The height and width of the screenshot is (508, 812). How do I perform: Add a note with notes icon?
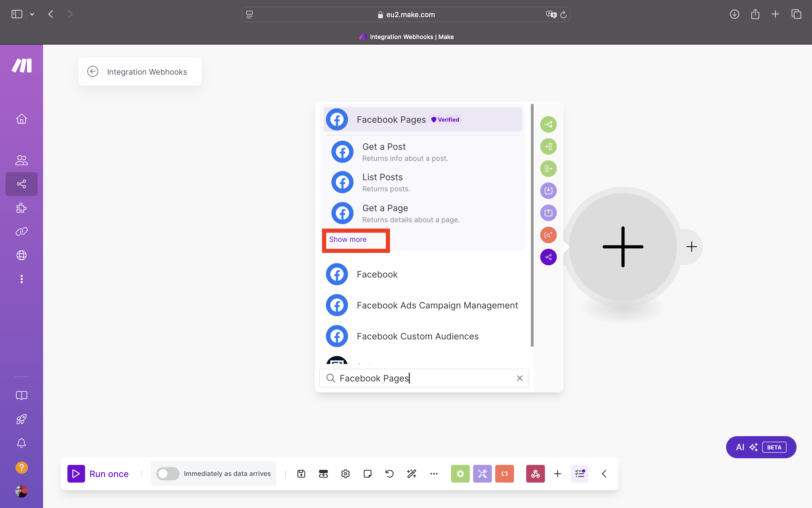point(367,474)
